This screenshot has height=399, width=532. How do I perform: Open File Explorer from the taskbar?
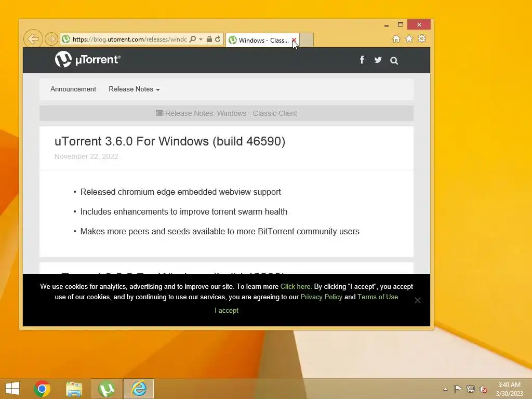(74, 389)
